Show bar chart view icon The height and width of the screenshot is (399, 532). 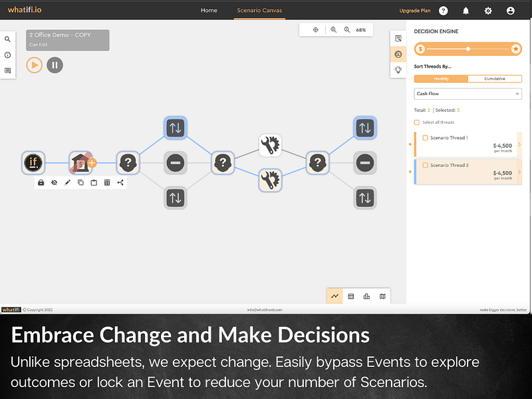pos(366,296)
